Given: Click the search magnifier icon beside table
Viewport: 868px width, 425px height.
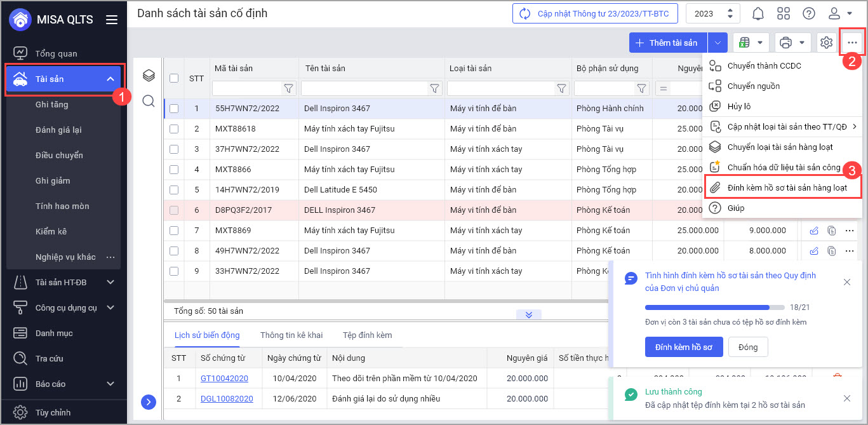Looking at the screenshot, I should point(149,101).
